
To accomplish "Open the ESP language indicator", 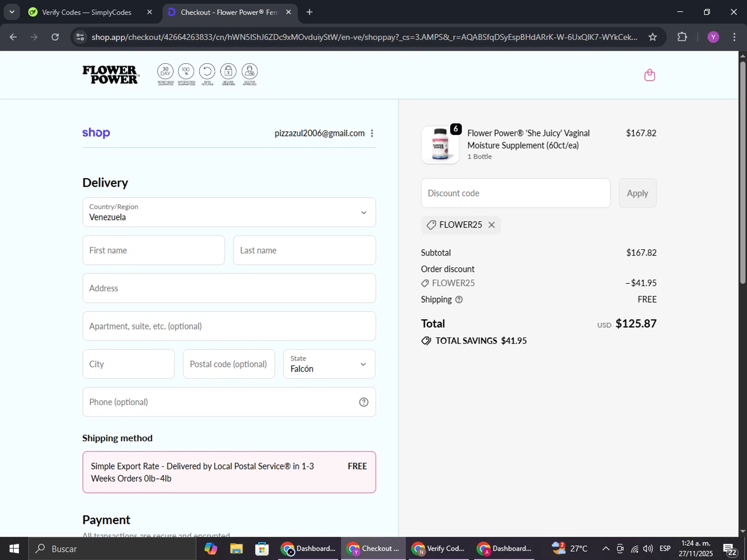I will (x=665, y=549).
